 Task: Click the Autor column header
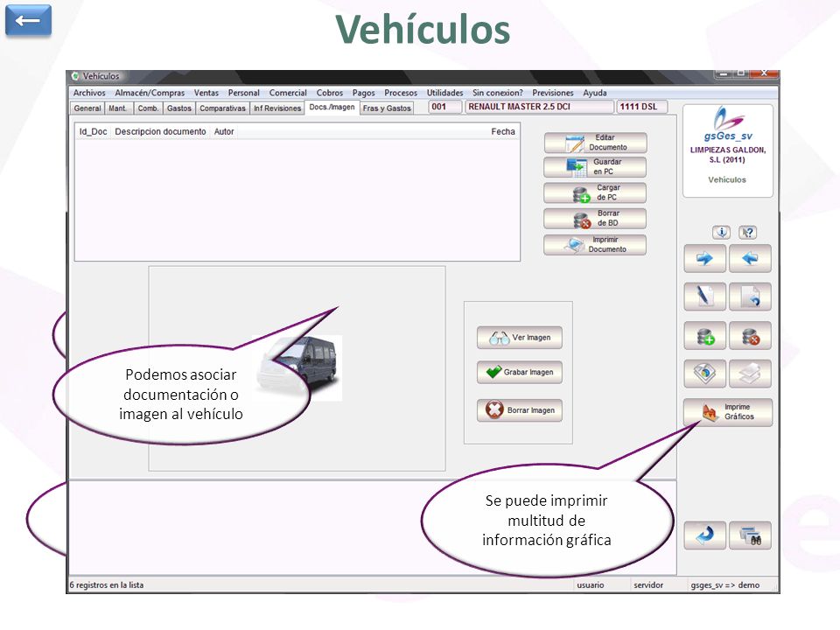click(x=224, y=132)
